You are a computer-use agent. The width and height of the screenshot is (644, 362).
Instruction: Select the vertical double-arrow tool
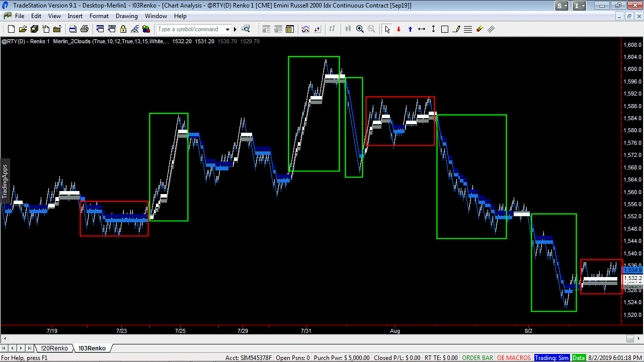pyautogui.click(x=433, y=29)
